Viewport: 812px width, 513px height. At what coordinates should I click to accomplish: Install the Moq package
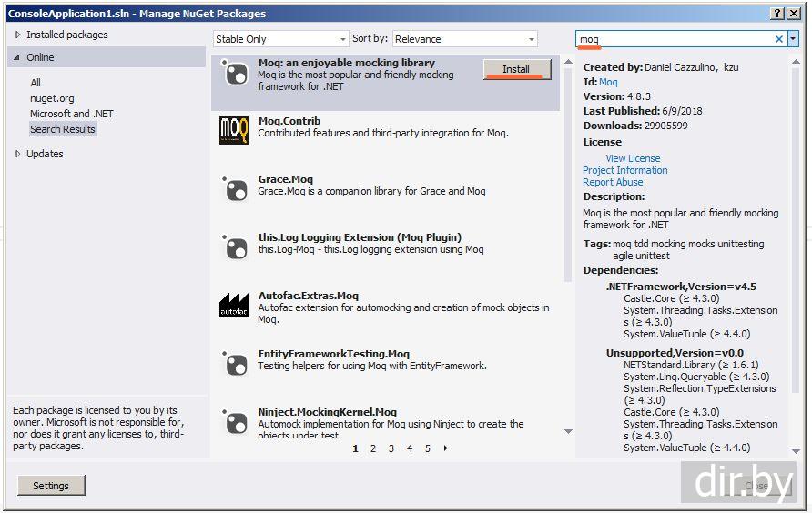516,69
